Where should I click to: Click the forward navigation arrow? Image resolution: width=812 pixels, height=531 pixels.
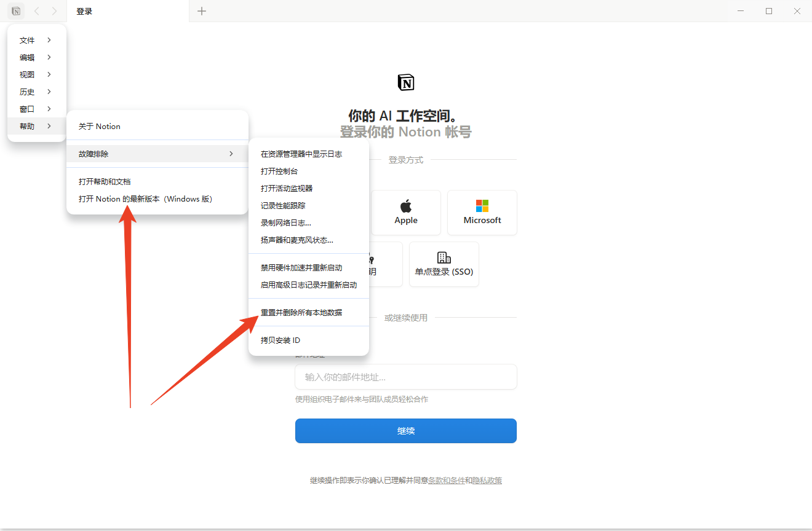[x=54, y=10]
